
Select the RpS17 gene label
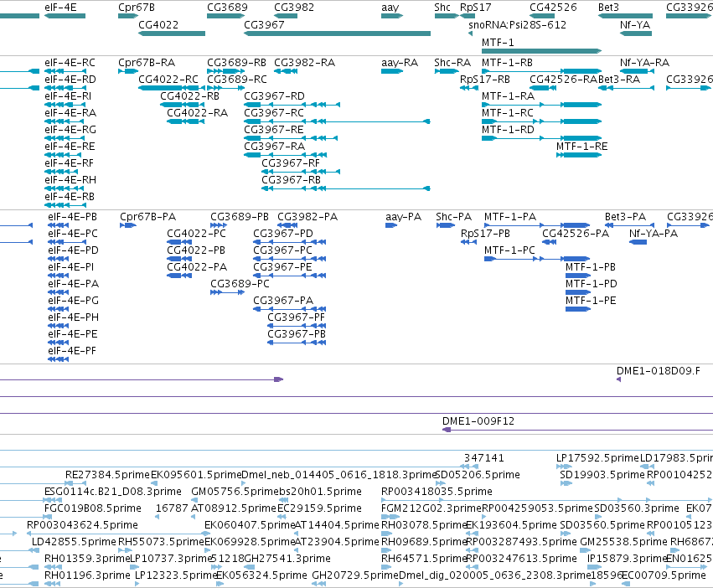click(x=476, y=8)
